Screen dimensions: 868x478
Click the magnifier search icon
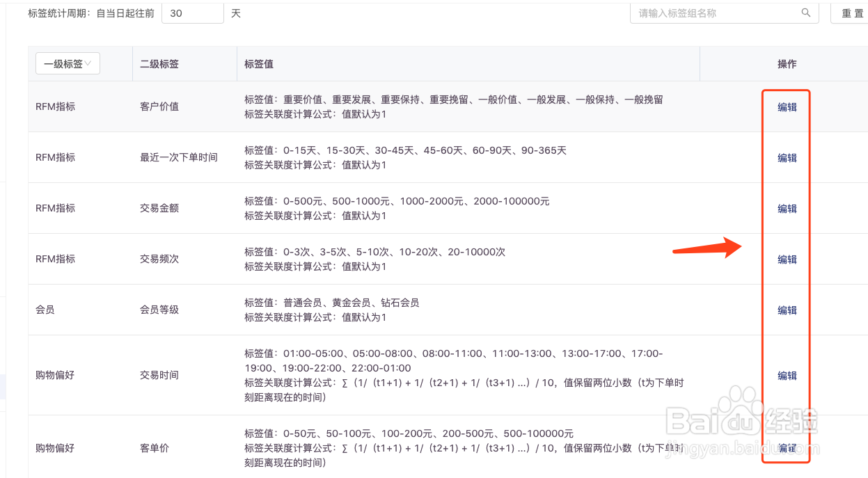pyautogui.click(x=806, y=13)
